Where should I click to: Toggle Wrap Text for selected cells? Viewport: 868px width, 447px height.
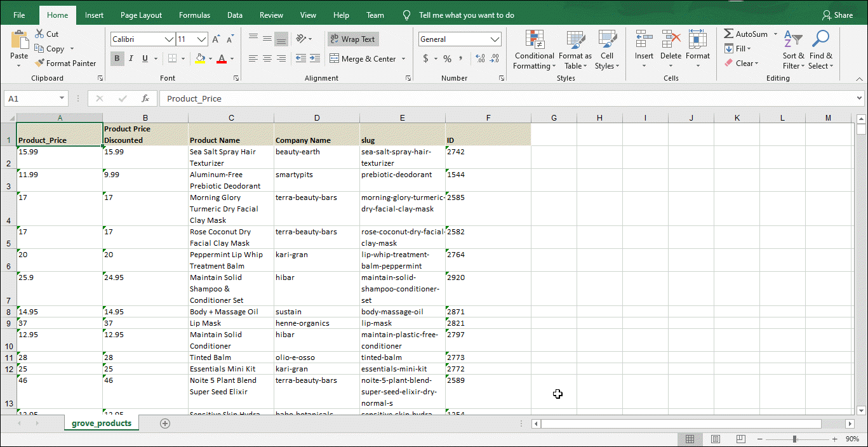pyautogui.click(x=352, y=39)
